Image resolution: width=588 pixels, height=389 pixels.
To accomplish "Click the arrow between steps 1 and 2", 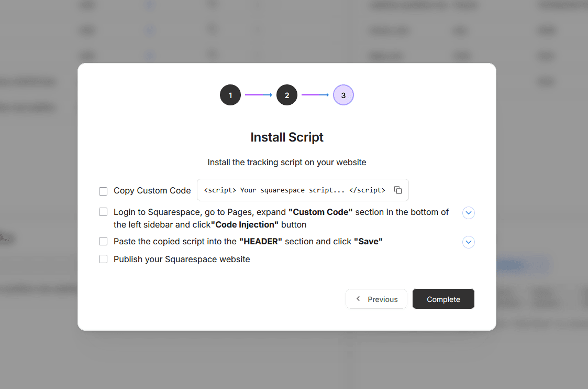I will coord(259,95).
